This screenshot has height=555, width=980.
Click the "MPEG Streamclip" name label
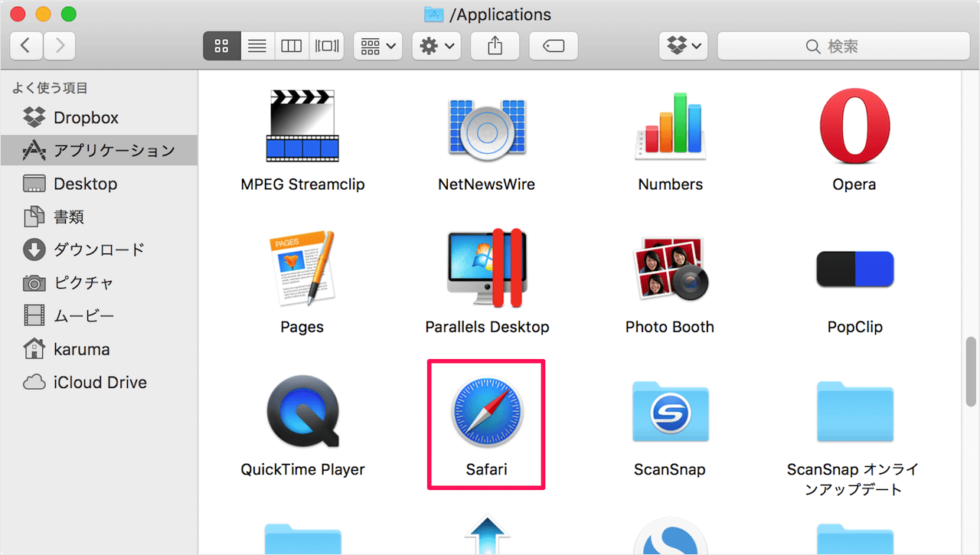(302, 184)
